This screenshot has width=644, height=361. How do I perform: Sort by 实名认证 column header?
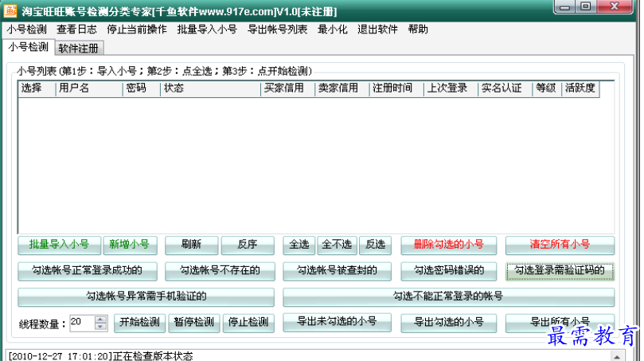tap(505, 88)
